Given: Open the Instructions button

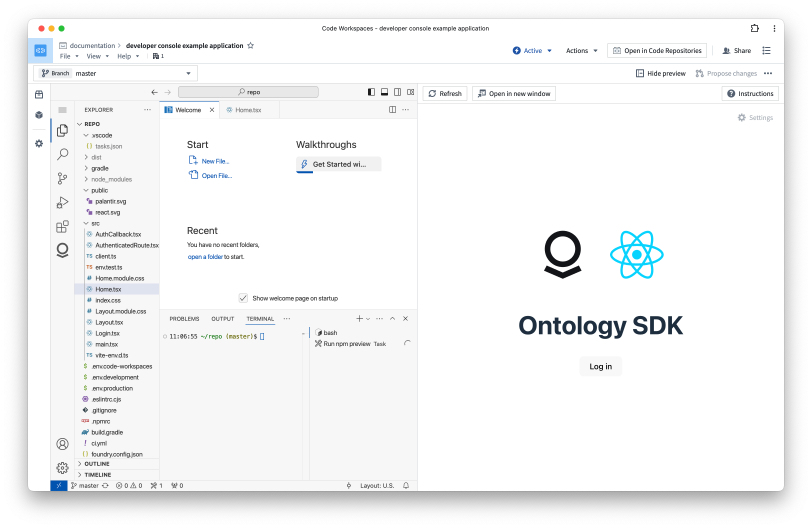Looking at the screenshot, I should coord(750,94).
